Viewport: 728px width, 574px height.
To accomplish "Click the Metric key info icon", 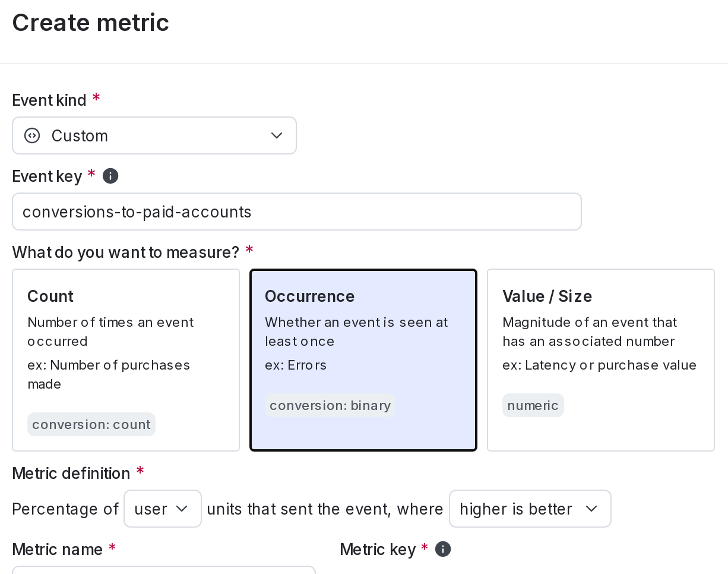I will [442, 548].
